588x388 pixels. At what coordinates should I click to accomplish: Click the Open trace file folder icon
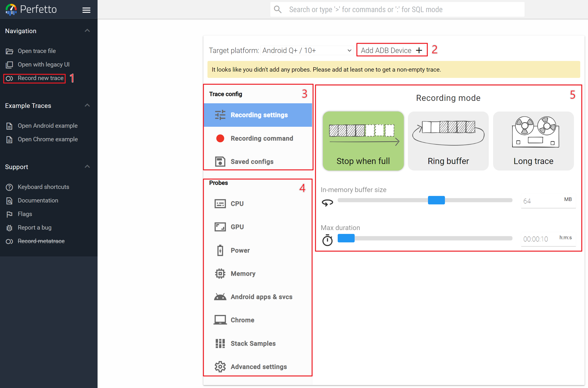click(9, 51)
